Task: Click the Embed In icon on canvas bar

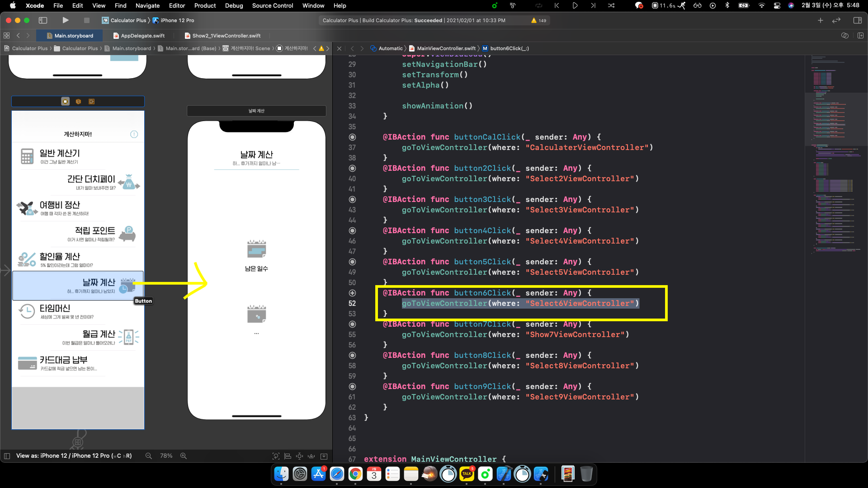Action: (324, 456)
